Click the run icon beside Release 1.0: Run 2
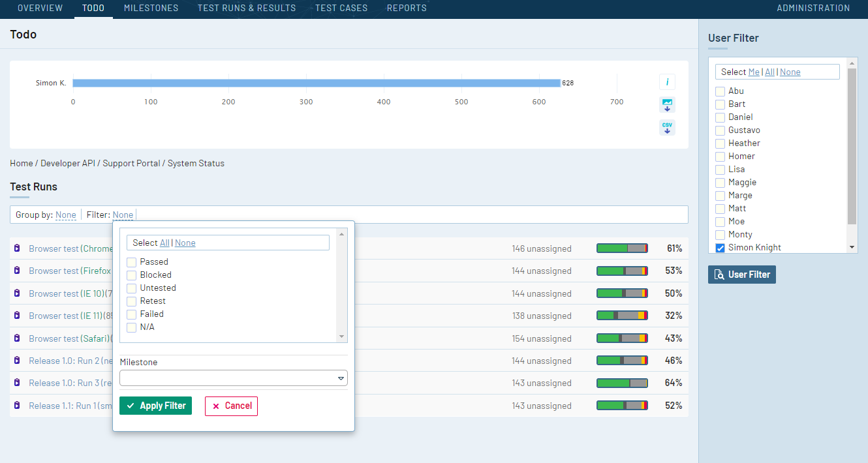Viewport: 868px width, 463px height. coord(16,360)
